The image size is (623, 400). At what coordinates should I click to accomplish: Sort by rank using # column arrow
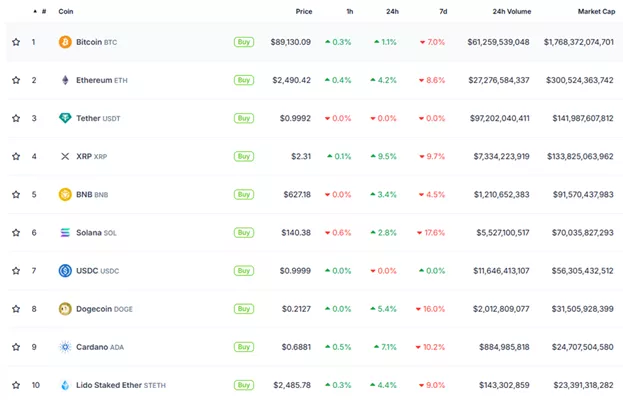click(x=36, y=12)
